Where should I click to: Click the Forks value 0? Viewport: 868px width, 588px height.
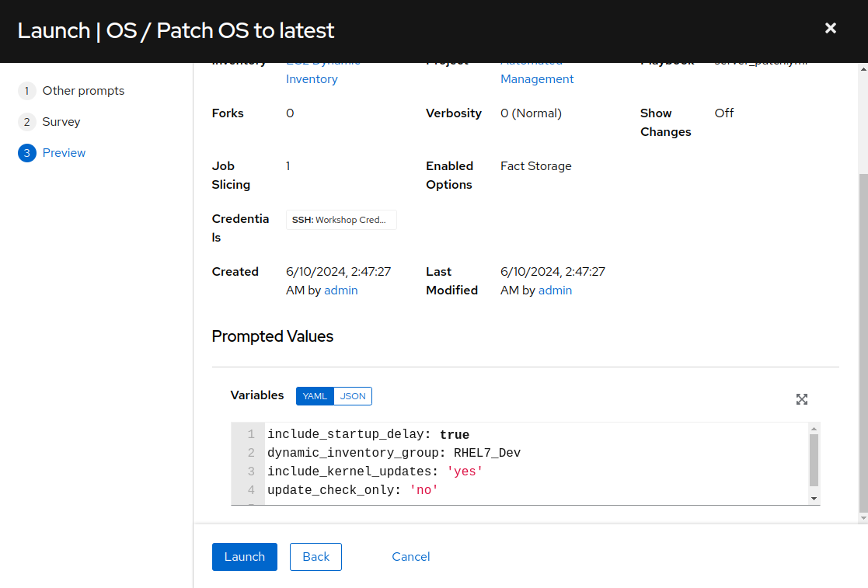tap(290, 113)
